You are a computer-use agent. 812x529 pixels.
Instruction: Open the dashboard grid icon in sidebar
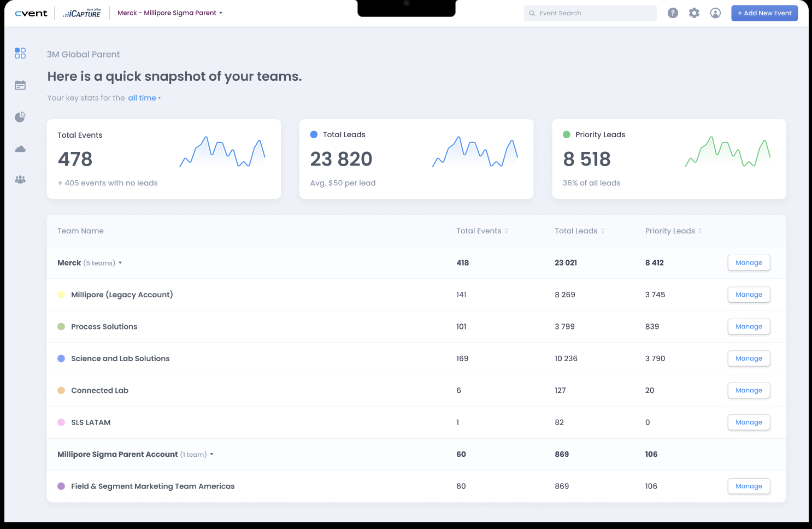[x=20, y=53]
